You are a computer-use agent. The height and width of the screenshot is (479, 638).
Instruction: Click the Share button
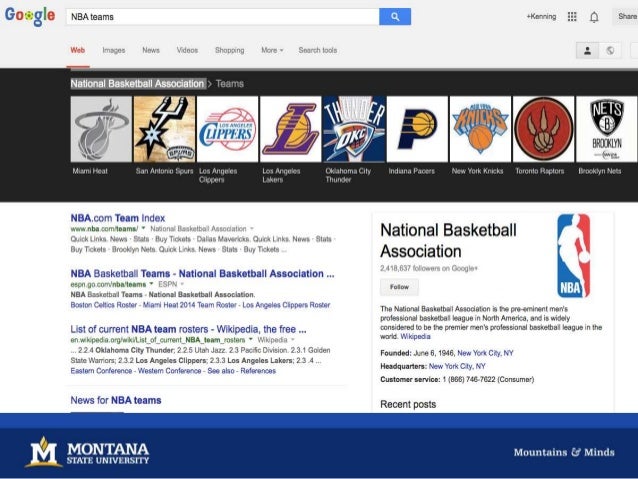(626, 17)
